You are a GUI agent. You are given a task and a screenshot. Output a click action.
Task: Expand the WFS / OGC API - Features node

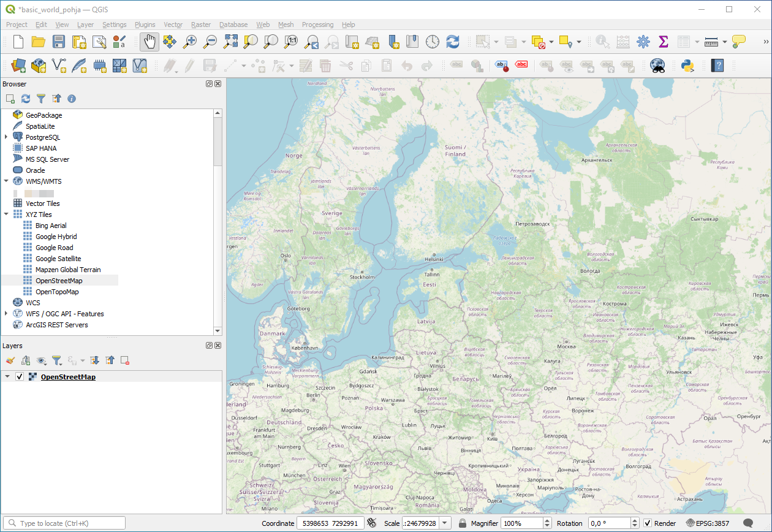tap(6, 314)
